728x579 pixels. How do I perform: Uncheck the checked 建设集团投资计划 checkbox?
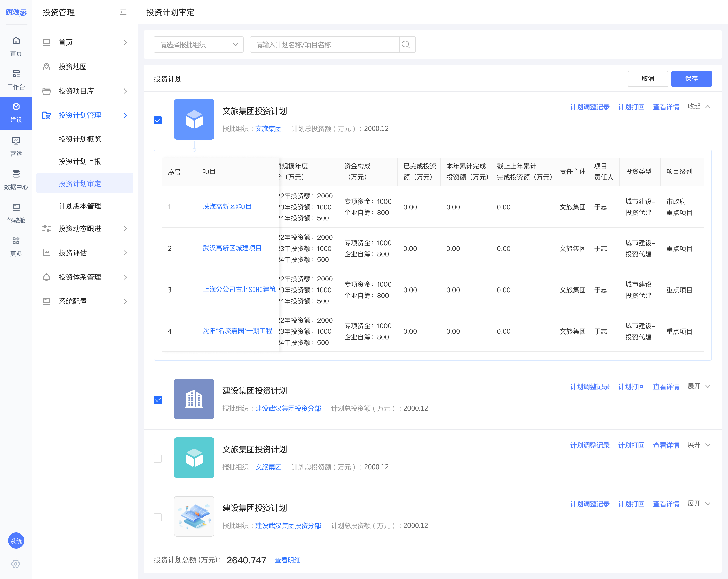tap(158, 400)
